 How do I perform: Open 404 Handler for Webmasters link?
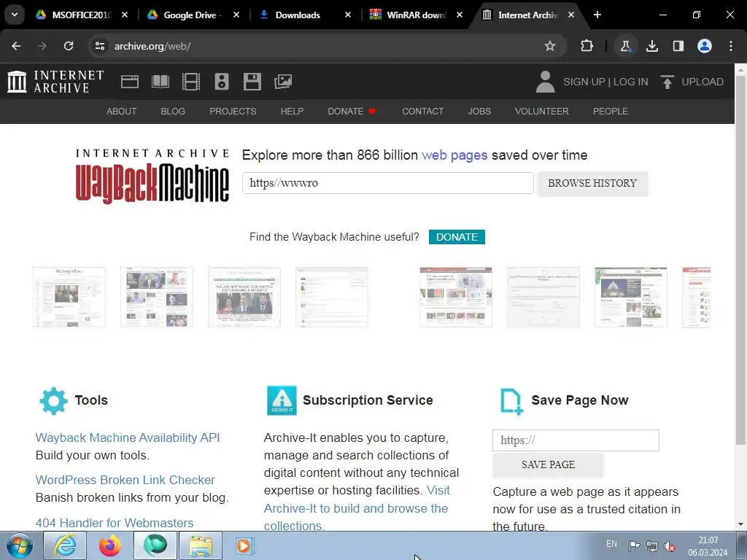coord(115,523)
